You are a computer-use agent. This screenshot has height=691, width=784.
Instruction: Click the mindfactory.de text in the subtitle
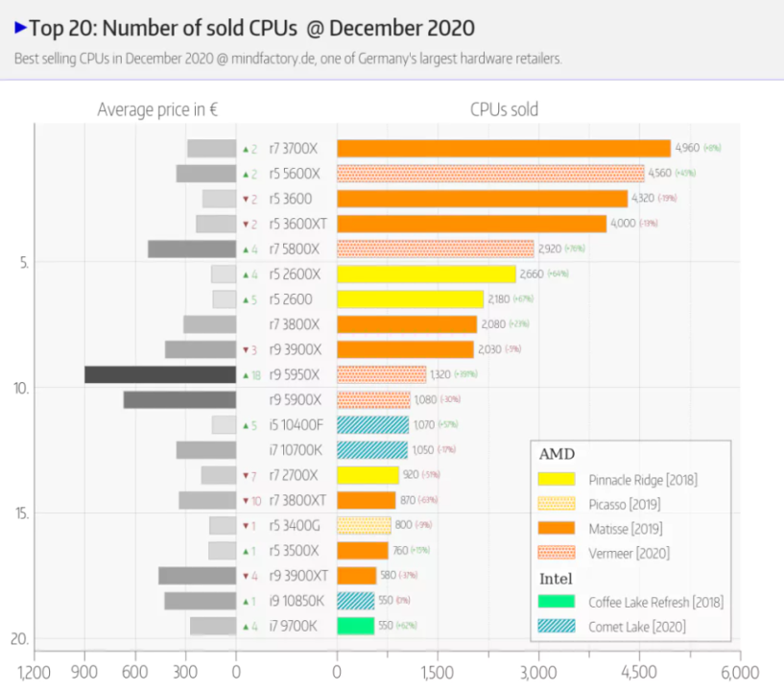pyautogui.click(x=265, y=58)
